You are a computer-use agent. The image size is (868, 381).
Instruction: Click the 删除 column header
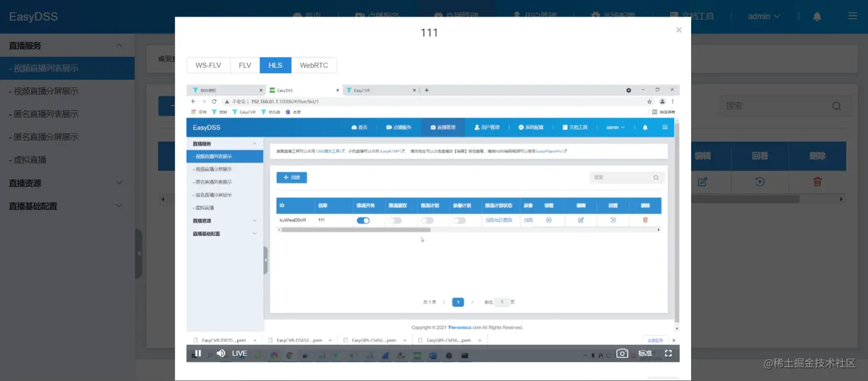[817, 156]
